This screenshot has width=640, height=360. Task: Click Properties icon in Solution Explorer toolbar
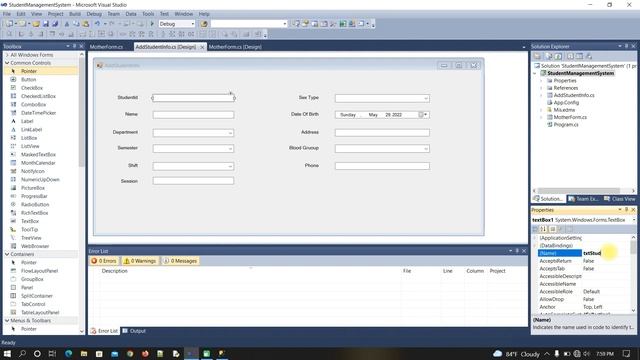tap(538, 56)
